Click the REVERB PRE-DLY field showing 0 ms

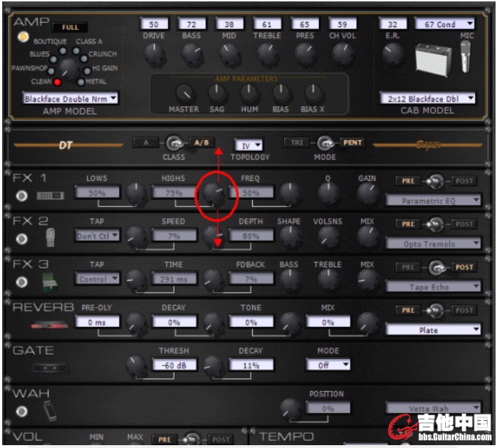coord(98,322)
